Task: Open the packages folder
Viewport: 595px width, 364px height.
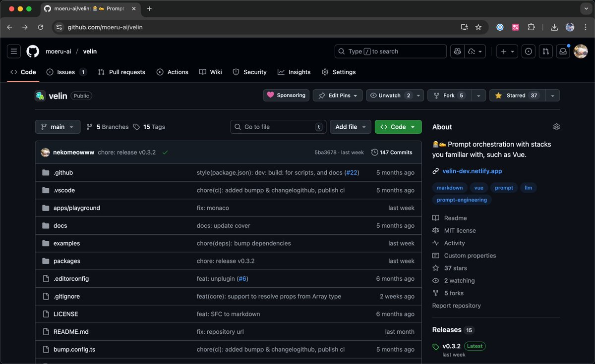Action: pyautogui.click(x=67, y=261)
